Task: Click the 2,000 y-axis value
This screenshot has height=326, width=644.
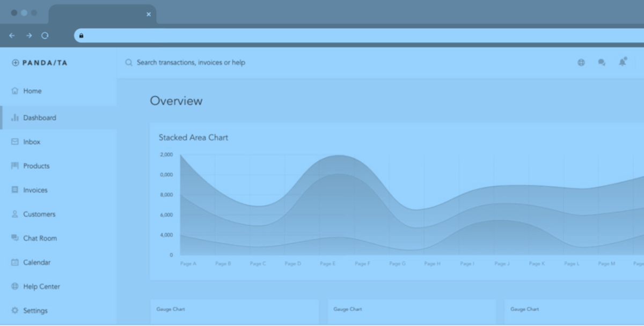Action: click(x=166, y=155)
